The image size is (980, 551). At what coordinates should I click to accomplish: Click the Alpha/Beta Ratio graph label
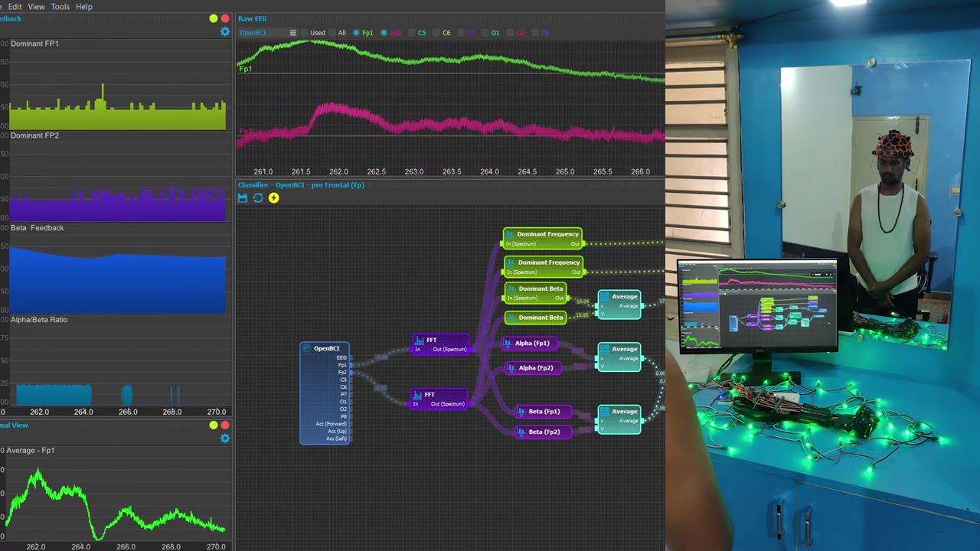39,320
